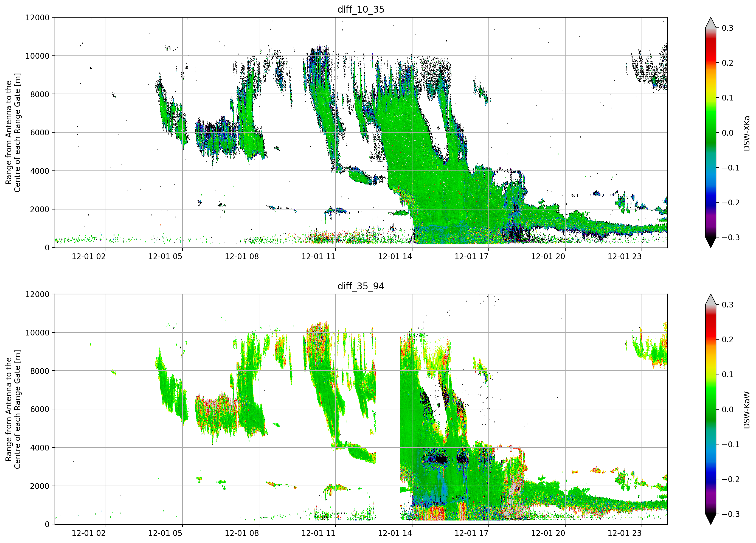Click the 2000 y-tick of diff_10_35 plot
Screen dimensions: 756x543
point(40,209)
